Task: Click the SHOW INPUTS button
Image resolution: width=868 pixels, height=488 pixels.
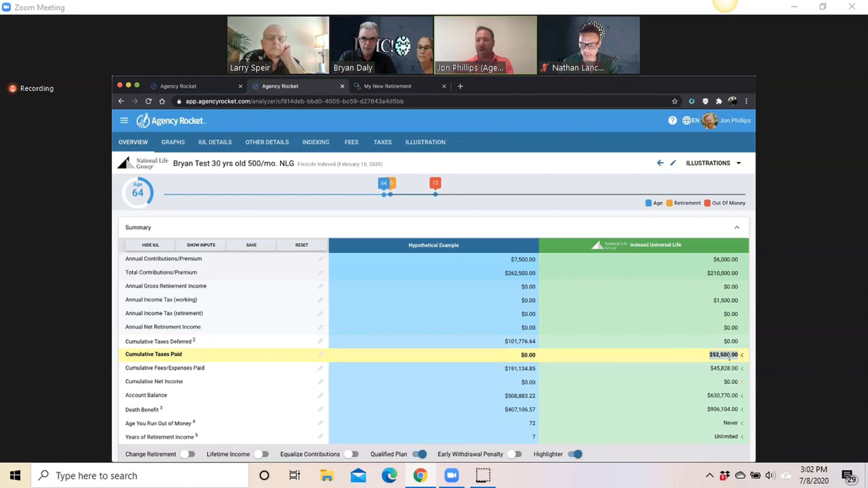Action: click(201, 245)
